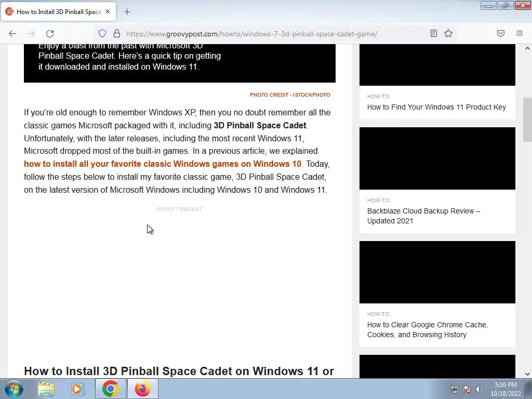Click the Backblaze article thumbnail image
The height and width of the screenshot is (399, 532).
(437, 158)
